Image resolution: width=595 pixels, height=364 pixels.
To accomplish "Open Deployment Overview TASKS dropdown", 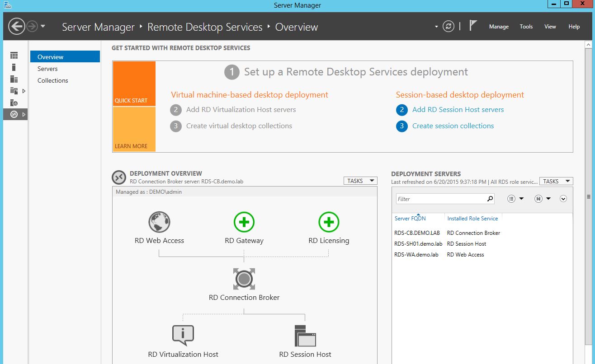I will (x=360, y=181).
